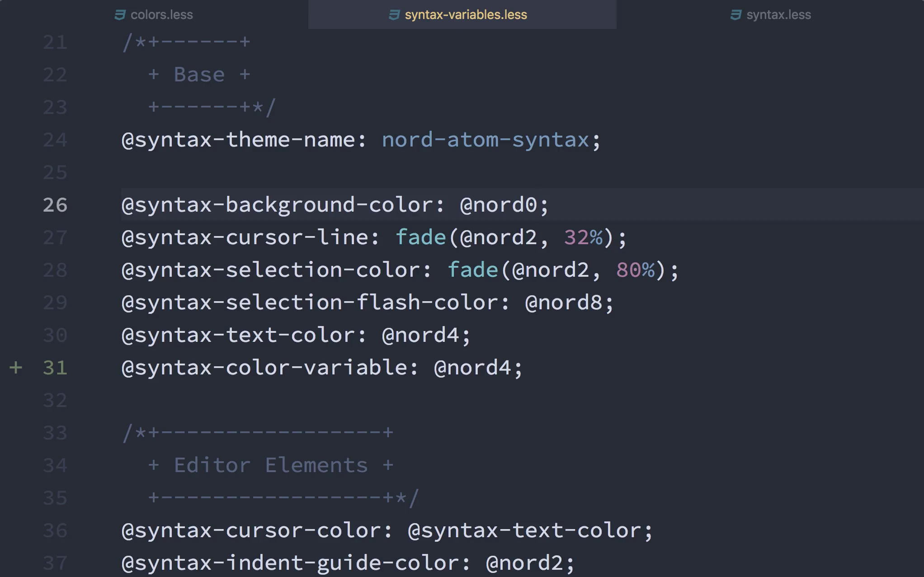Image resolution: width=924 pixels, height=577 pixels.
Task: Select the syntax-variables.less tab label
Action: pyautogui.click(x=466, y=15)
